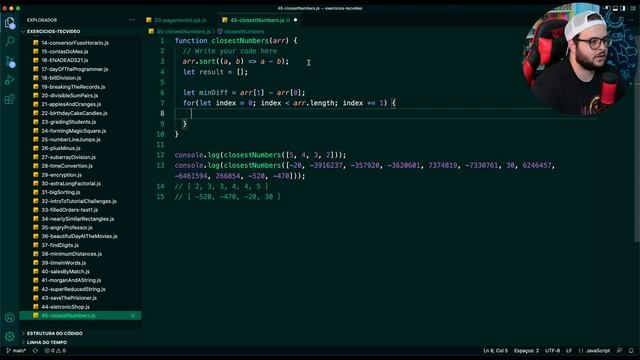Click the unsaved dot on 45-closestNumbers.js tab
This screenshot has width=640, height=360.
[296, 20]
